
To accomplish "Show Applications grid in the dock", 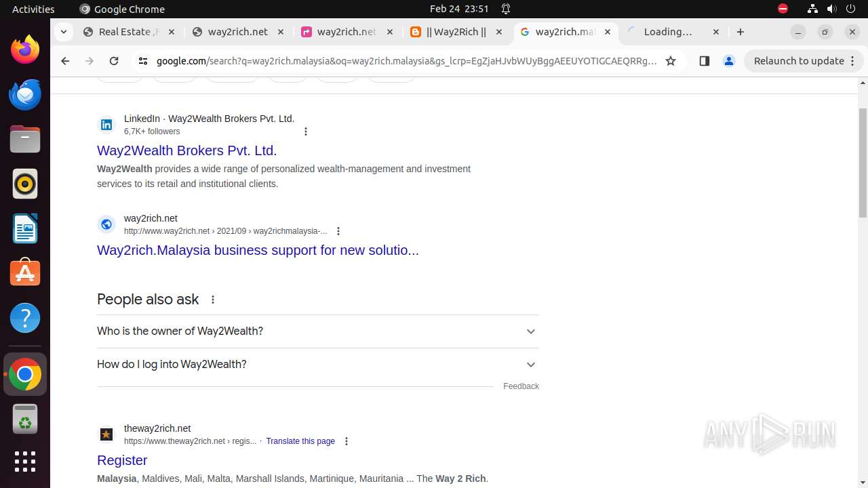I will (x=25, y=462).
